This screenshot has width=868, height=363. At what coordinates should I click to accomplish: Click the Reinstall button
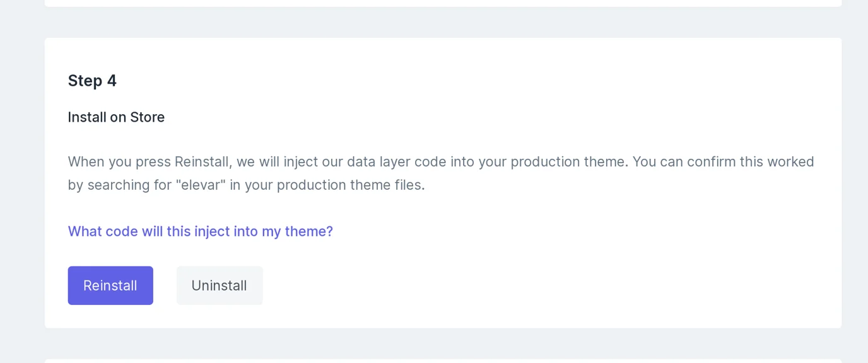tap(110, 285)
